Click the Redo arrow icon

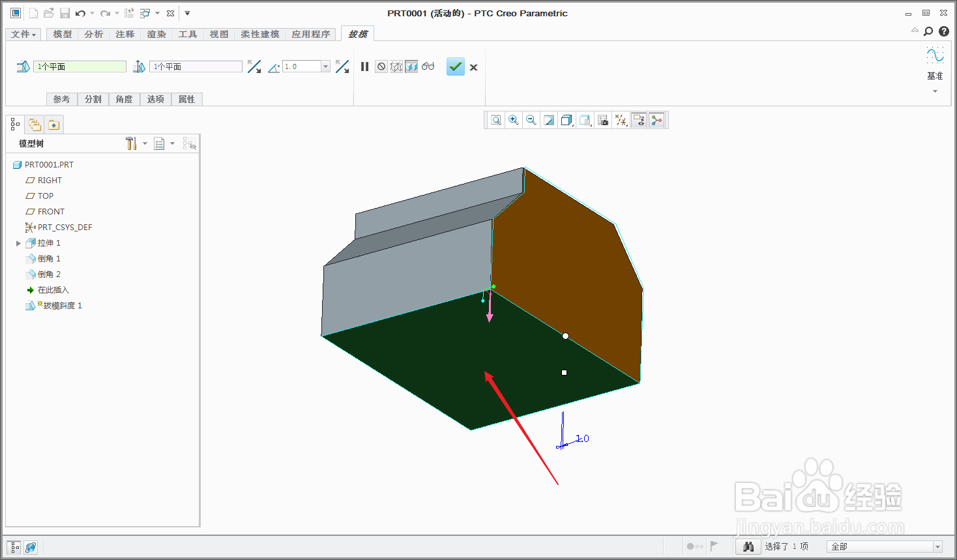(x=105, y=13)
